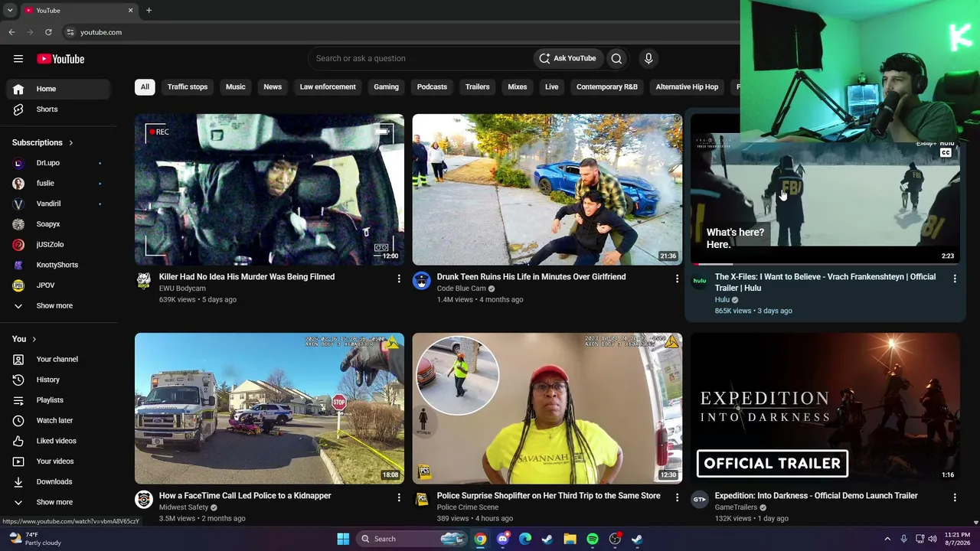Open the Windows Start menu
980x551 pixels.
(343, 539)
